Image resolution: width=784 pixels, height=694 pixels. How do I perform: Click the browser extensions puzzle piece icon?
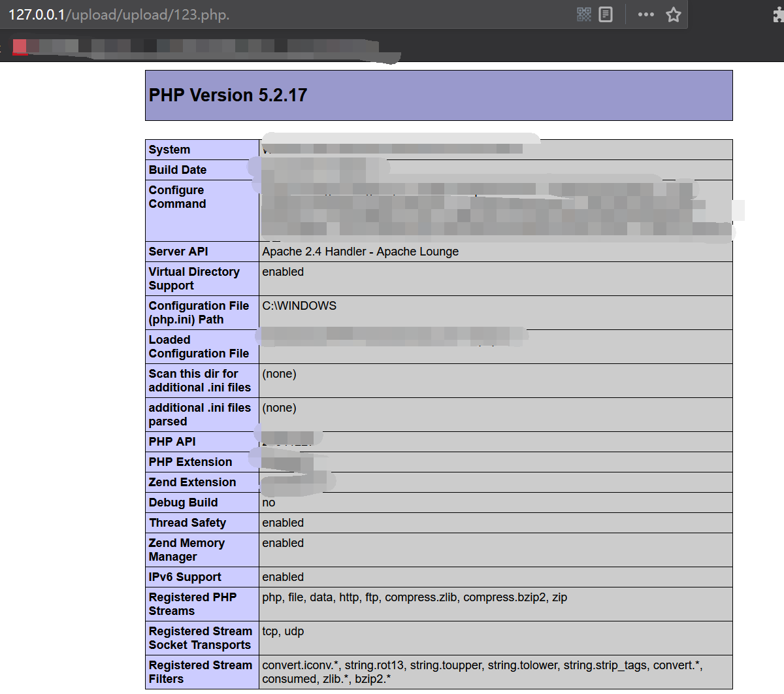pyautogui.click(x=779, y=14)
